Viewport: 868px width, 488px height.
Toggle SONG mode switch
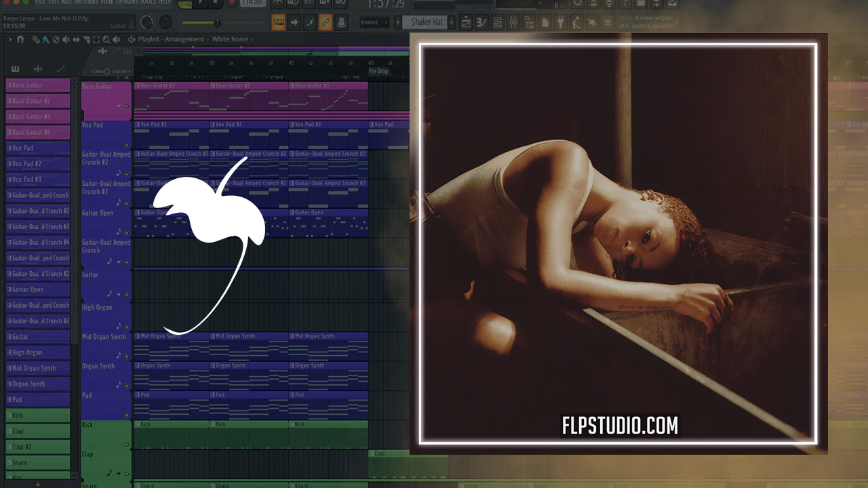pyautogui.click(x=184, y=3)
